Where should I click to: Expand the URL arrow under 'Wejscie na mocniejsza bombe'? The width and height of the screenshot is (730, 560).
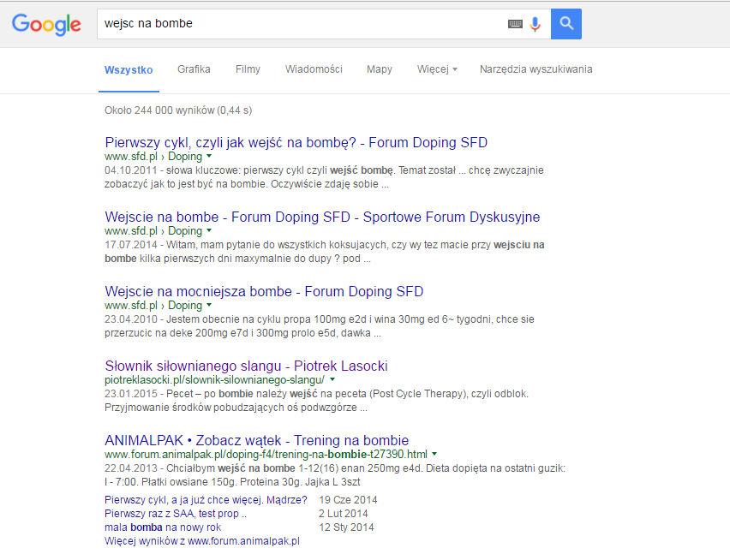pos(209,305)
